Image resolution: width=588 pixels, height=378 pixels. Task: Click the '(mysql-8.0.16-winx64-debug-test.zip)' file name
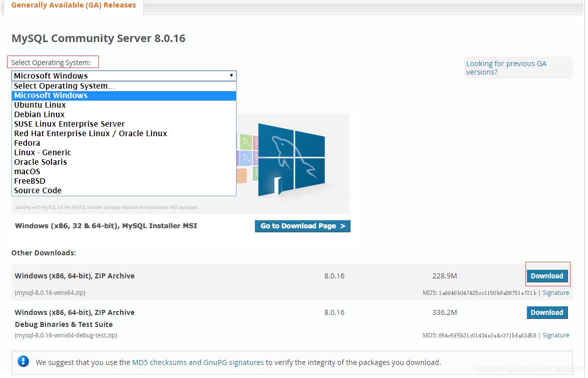coord(65,335)
